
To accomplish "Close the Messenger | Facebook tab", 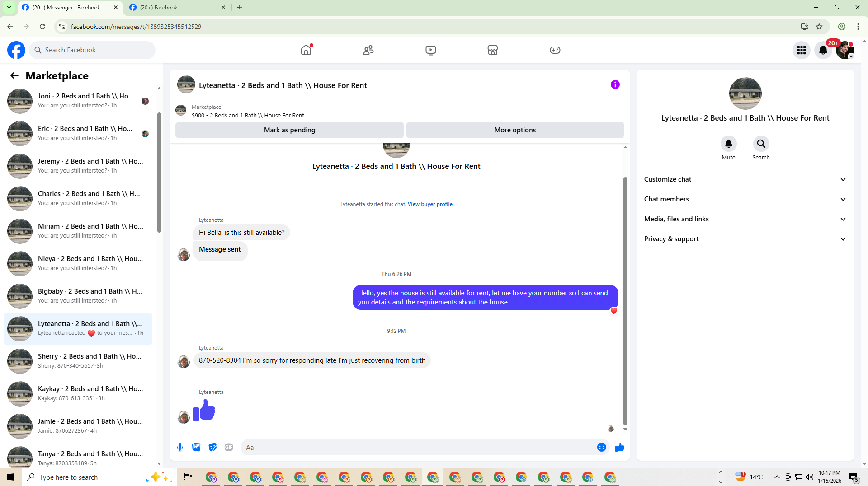I will point(116,7).
